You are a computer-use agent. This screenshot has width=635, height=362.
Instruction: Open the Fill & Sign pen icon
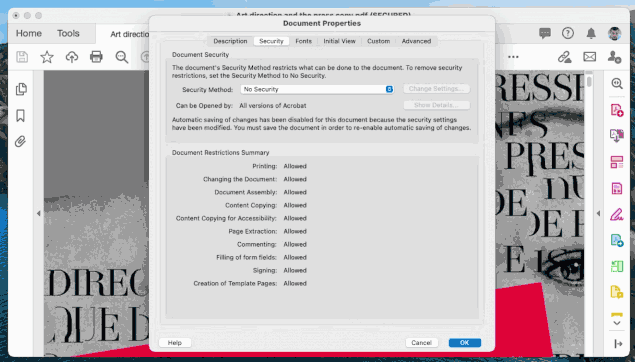tap(617, 214)
